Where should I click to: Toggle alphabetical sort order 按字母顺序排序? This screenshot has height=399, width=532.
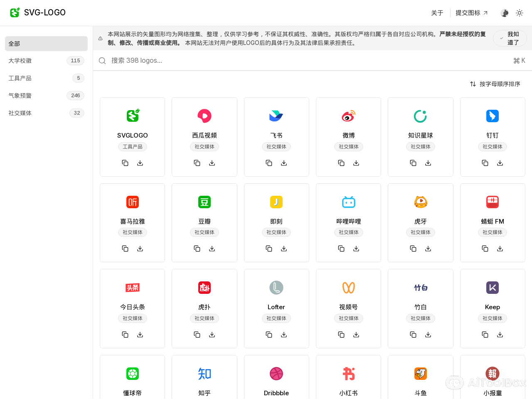click(x=495, y=84)
